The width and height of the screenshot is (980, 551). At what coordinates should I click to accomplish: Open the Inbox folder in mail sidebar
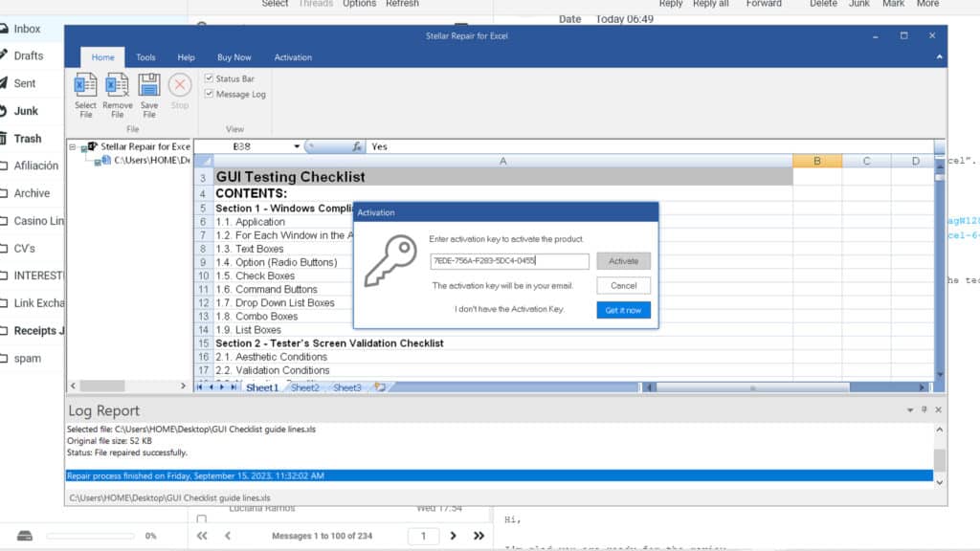click(x=27, y=29)
